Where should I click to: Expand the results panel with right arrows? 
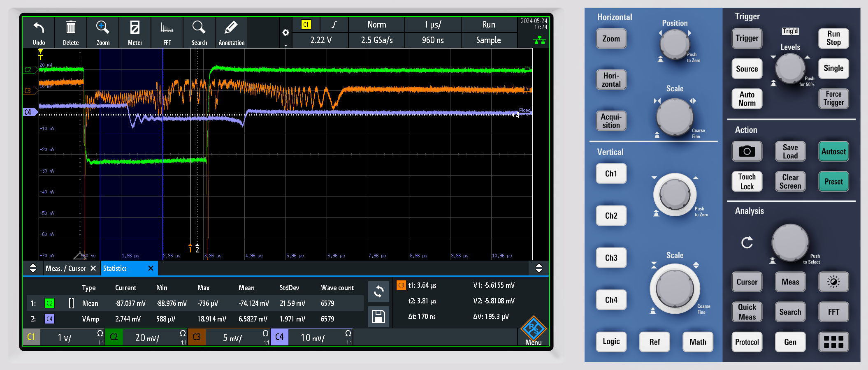pyautogui.click(x=539, y=268)
